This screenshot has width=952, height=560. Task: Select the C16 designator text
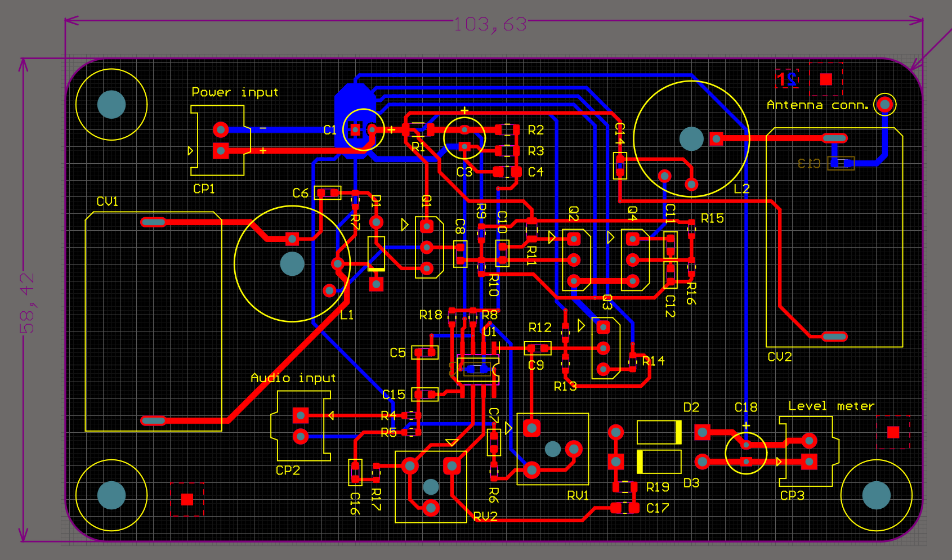pyautogui.click(x=355, y=504)
